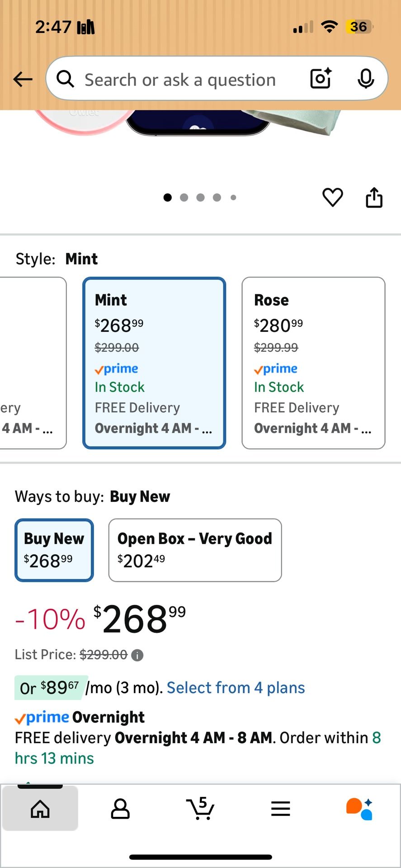The width and height of the screenshot is (401, 868).
Task: Open camera lens search icon
Action: click(x=321, y=79)
